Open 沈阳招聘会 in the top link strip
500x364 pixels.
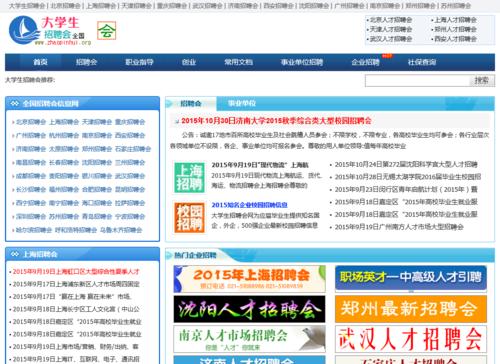click(x=314, y=6)
